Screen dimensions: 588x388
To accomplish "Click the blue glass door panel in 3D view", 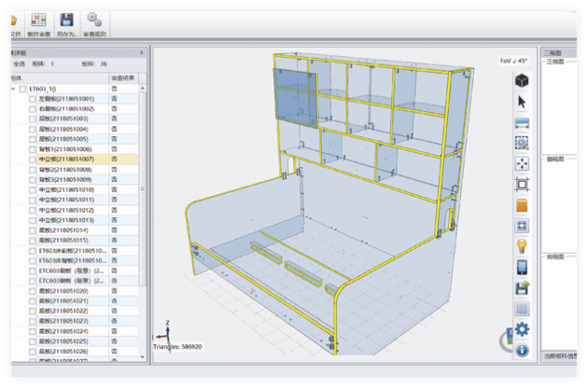I will click(x=294, y=98).
